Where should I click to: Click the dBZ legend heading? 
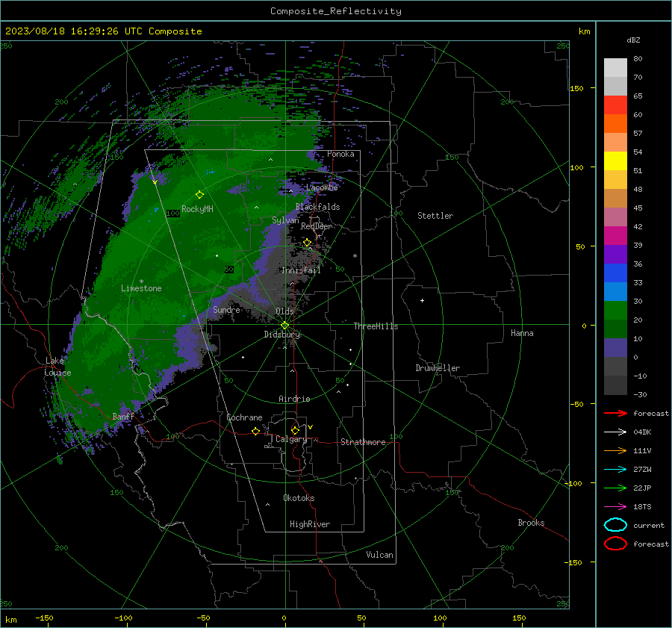tap(633, 40)
